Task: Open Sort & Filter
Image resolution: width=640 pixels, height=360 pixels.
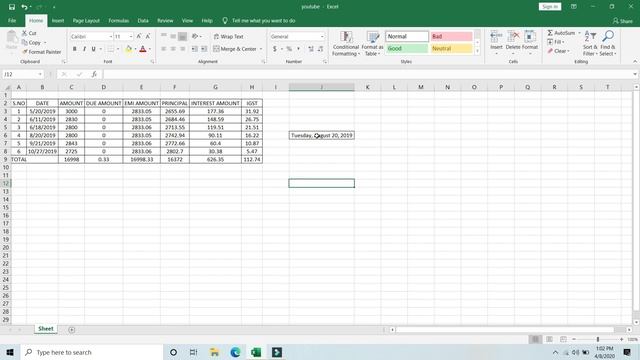Action: [x=590, y=43]
